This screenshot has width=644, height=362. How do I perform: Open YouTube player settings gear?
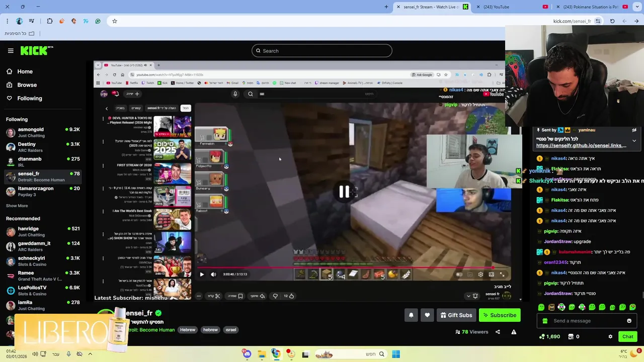point(480,275)
